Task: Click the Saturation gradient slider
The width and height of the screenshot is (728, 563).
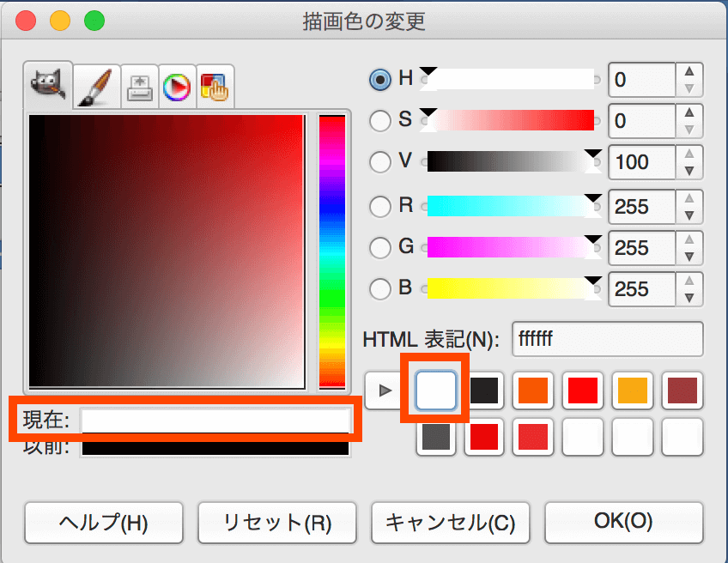Action: coord(511,121)
